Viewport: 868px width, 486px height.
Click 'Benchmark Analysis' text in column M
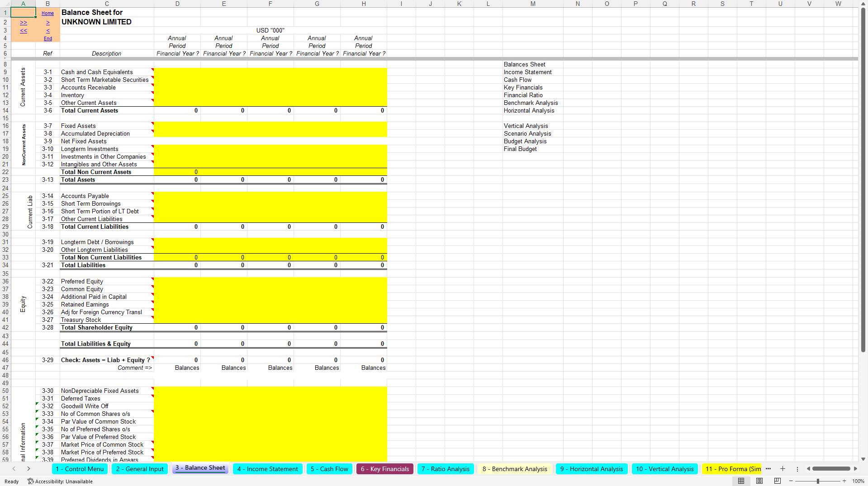(x=531, y=103)
